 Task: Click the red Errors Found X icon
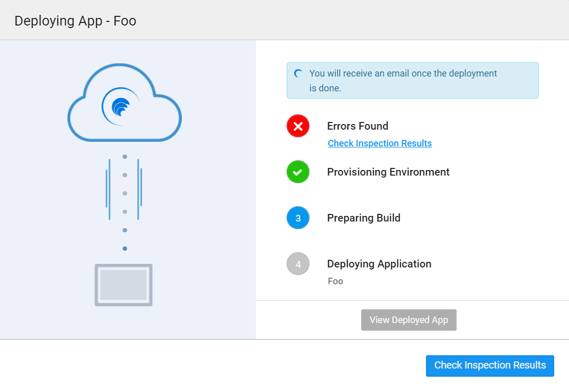click(298, 126)
